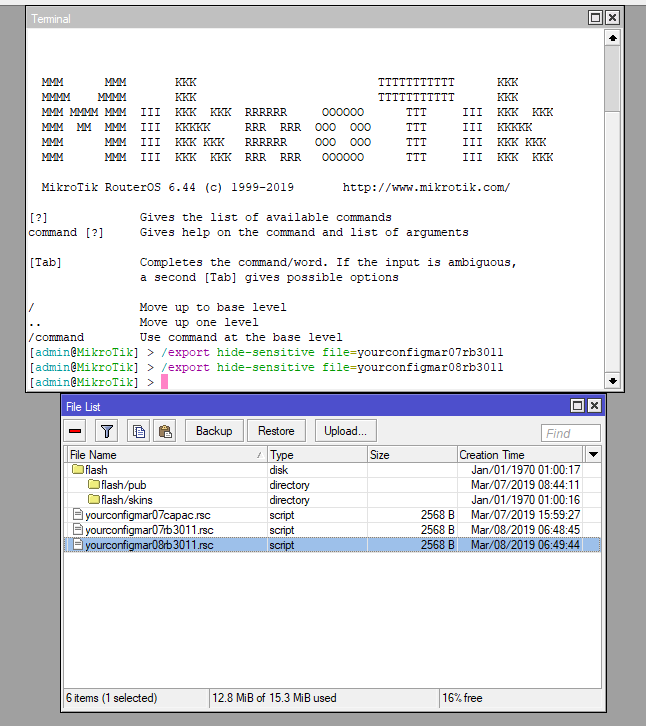Maximize the Terminal window

pos(596,18)
